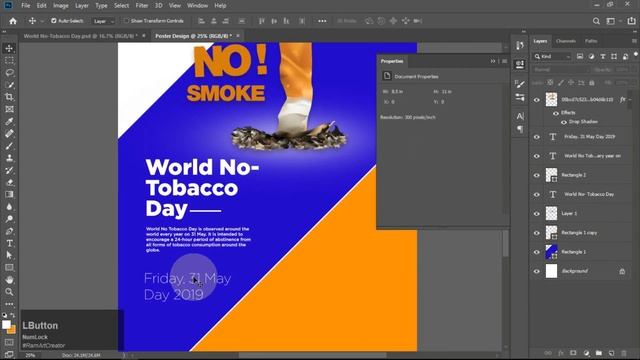Select the Lasso tool
Image resolution: width=640 pixels, height=360 pixels.
(9, 73)
